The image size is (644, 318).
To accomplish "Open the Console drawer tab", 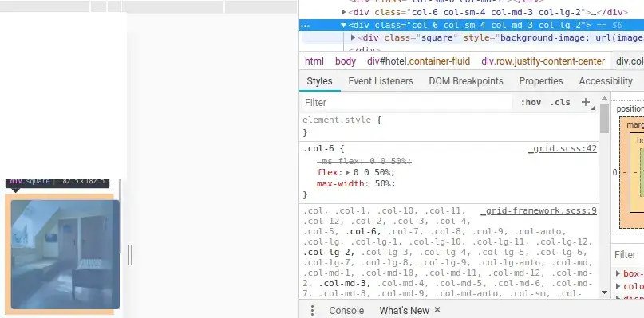I will point(346,311).
